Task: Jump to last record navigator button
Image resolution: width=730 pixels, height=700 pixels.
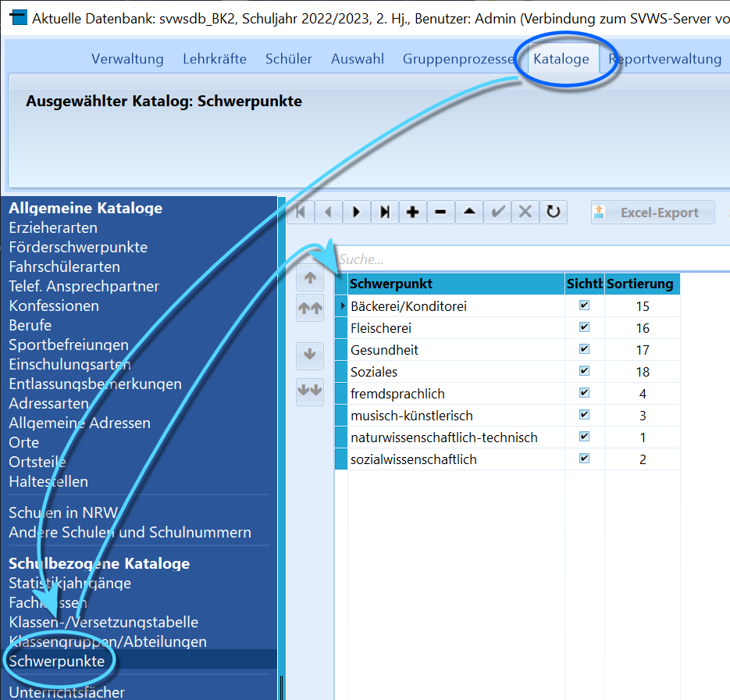Action: point(385,212)
